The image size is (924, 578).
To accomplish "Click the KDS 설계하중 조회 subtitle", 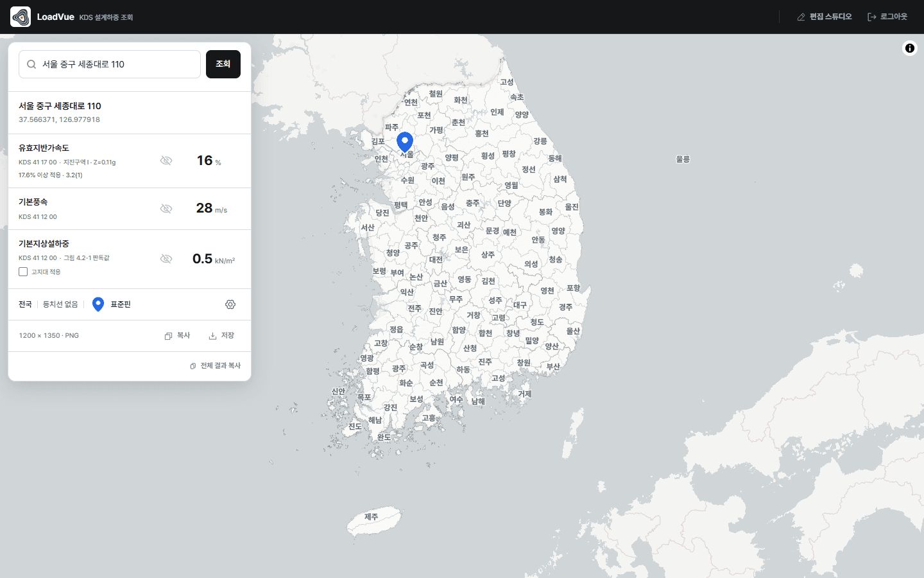I will click(x=106, y=17).
